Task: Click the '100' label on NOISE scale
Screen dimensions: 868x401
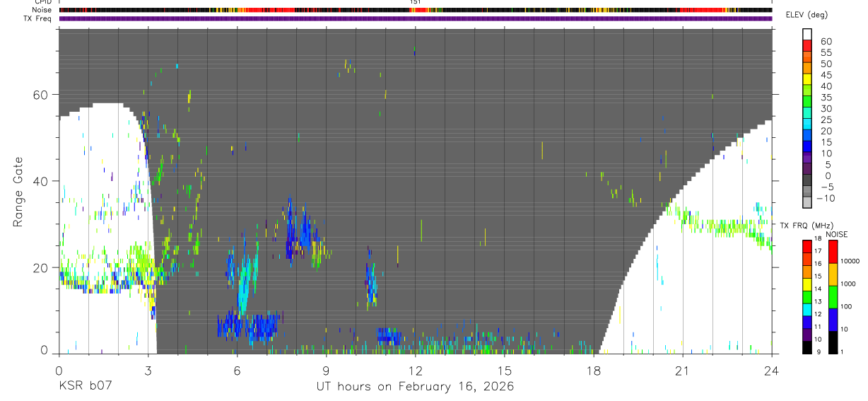Action: [x=847, y=307]
